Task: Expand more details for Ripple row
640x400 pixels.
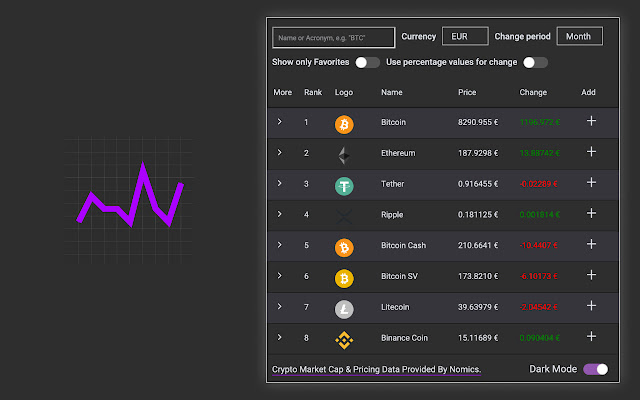Action: 280,214
